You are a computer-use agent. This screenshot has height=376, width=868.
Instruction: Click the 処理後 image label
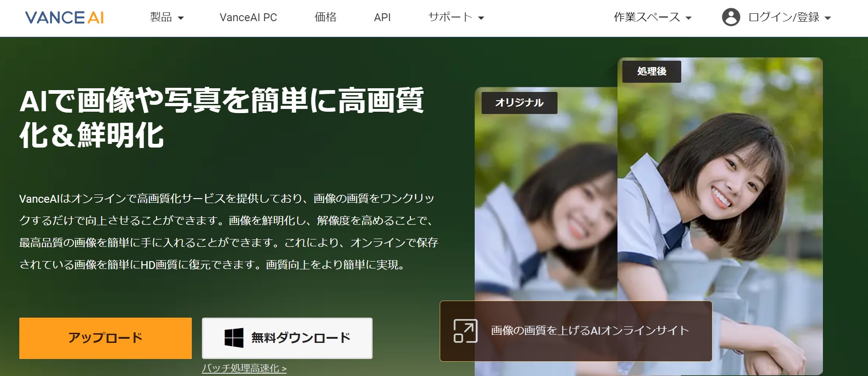point(651,71)
